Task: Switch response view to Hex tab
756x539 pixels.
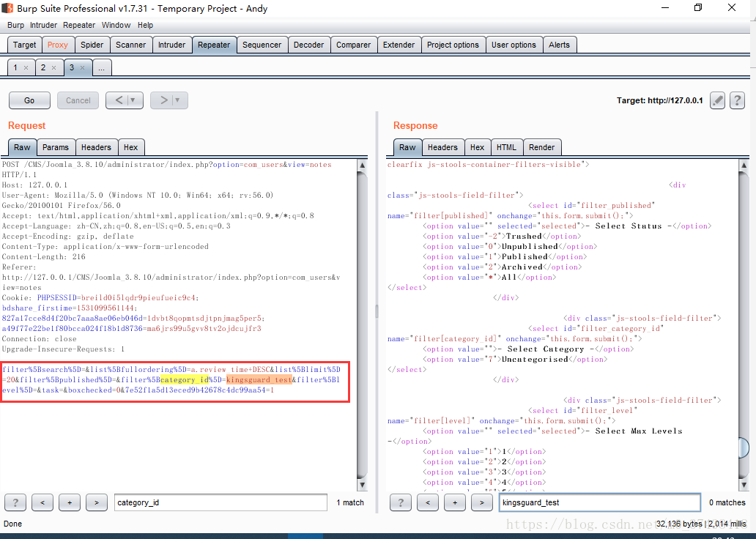Action: click(x=478, y=147)
